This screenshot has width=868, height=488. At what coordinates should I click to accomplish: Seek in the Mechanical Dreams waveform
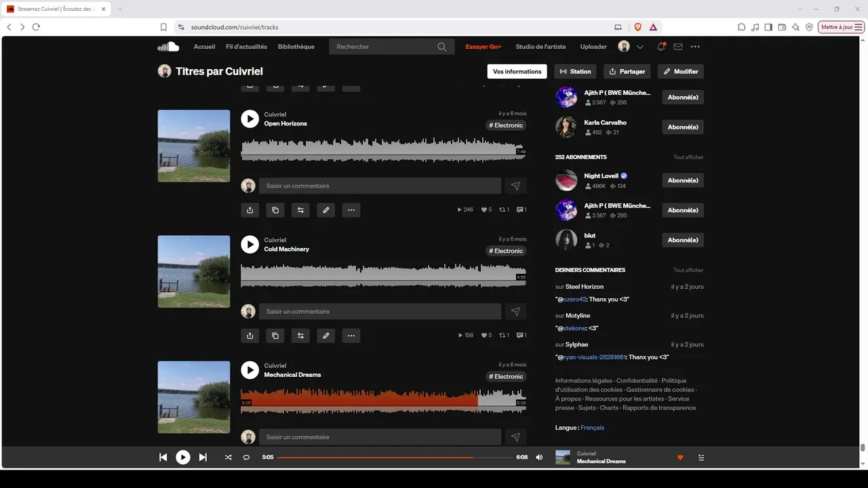point(383,401)
